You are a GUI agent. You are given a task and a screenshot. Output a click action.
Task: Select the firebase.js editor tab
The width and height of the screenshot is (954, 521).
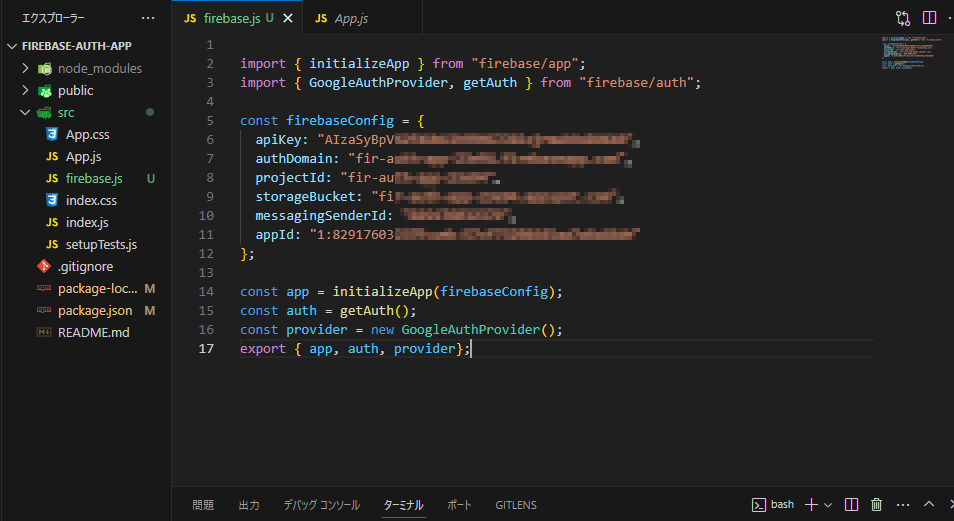(232, 18)
